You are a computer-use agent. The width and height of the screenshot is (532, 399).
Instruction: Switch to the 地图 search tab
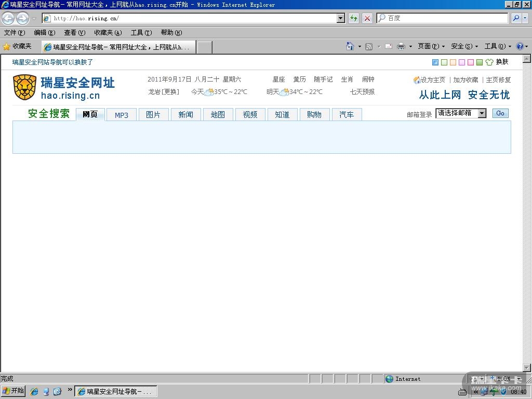click(x=218, y=115)
